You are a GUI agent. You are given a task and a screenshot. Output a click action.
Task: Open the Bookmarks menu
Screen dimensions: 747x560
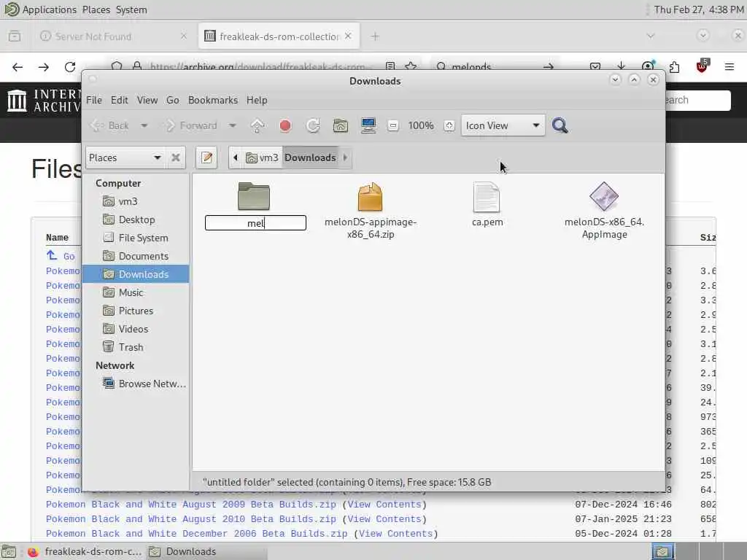pyautogui.click(x=213, y=100)
